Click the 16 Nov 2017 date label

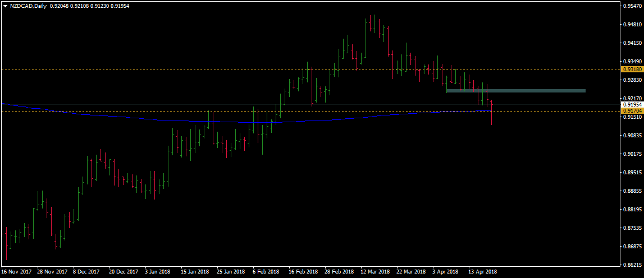[x=16, y=272]
